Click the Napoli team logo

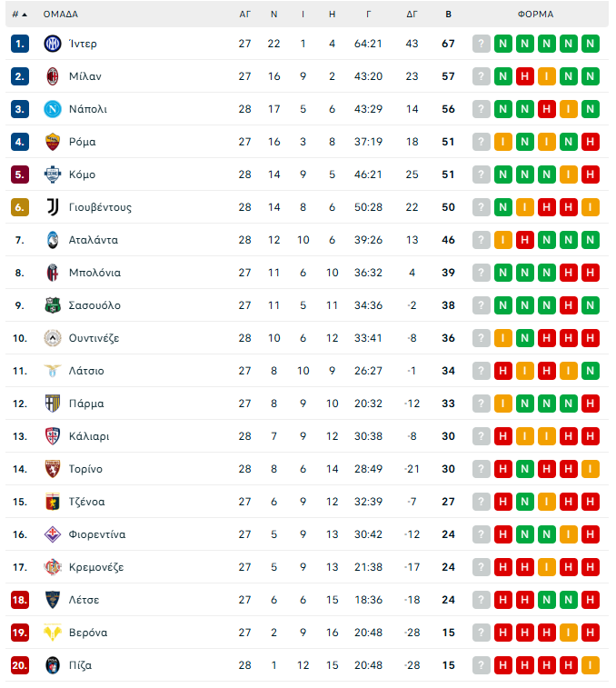coord(53,109)
